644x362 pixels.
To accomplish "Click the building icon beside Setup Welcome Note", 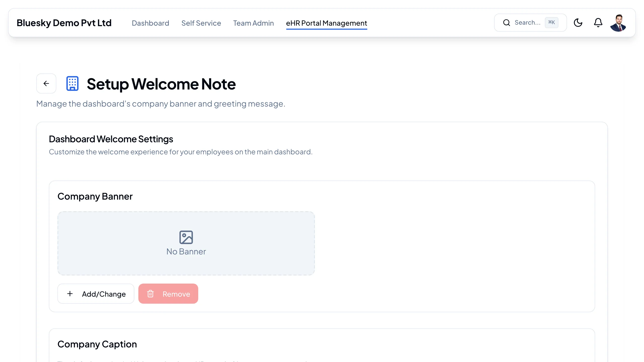I will (x=72, y=83).
